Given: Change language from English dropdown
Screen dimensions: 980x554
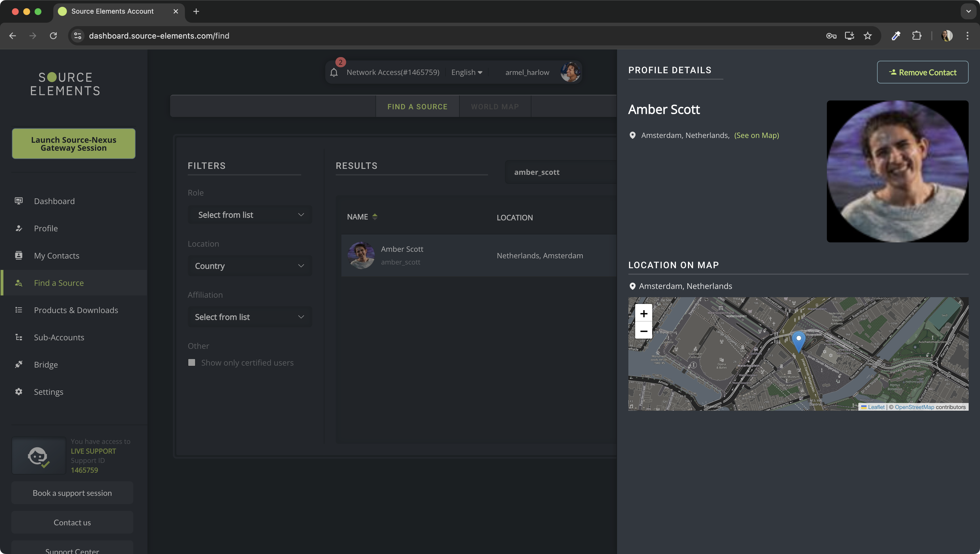Looking at the screenshot, I should pyautogui.click(x=466, y=72).
